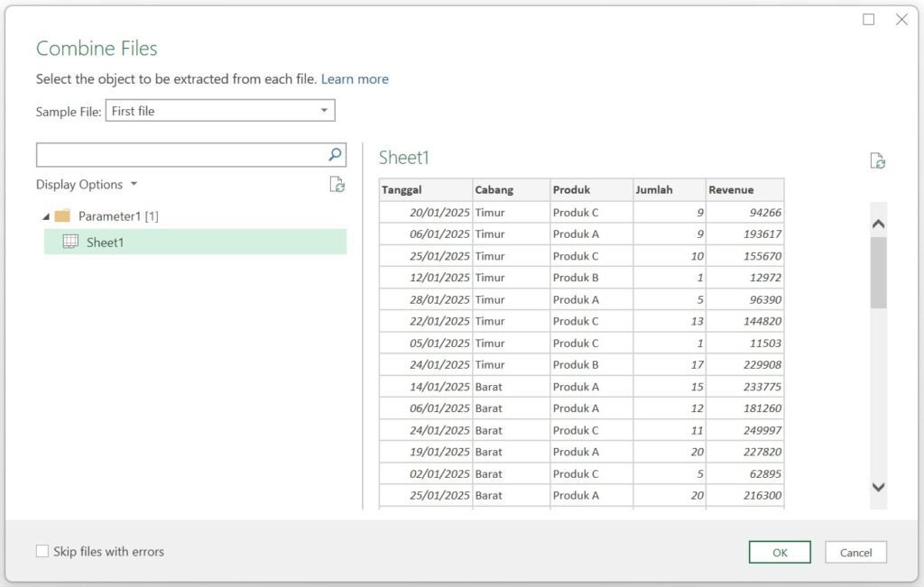Click the preview scroll down arrow
The width and height of the screenshot is (924, 587).
[878, 487]
